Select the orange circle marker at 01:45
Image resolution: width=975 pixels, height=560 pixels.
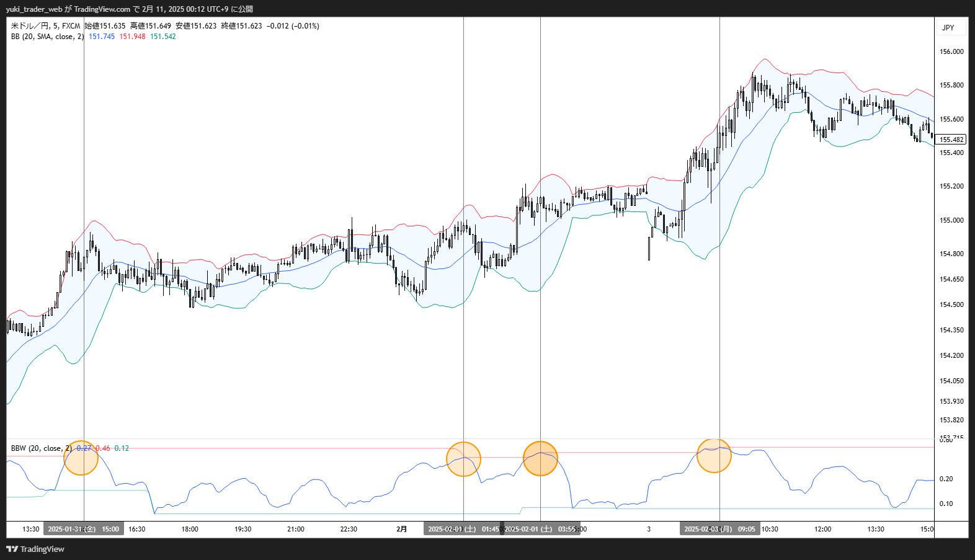[x=463, y=459]
